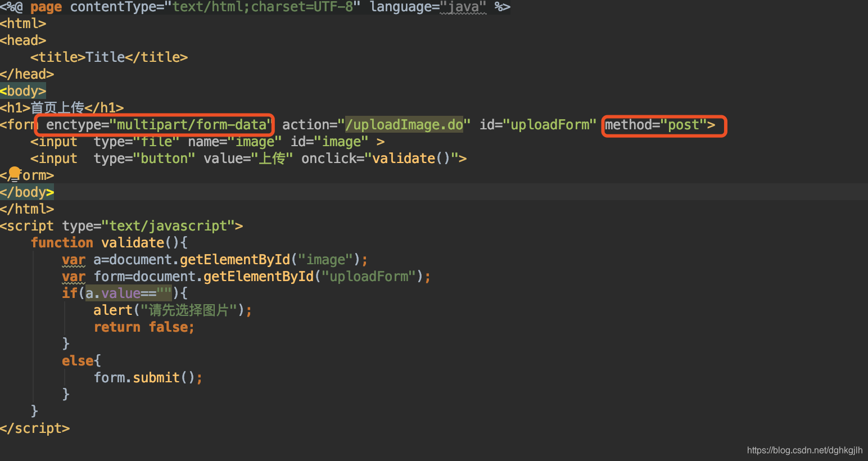Click the return false; statement

click(x=144, y=327)
